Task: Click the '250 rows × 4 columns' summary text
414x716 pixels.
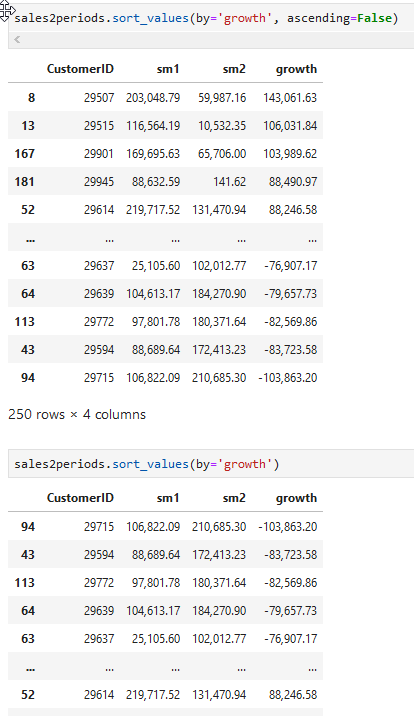Action: 77,415
